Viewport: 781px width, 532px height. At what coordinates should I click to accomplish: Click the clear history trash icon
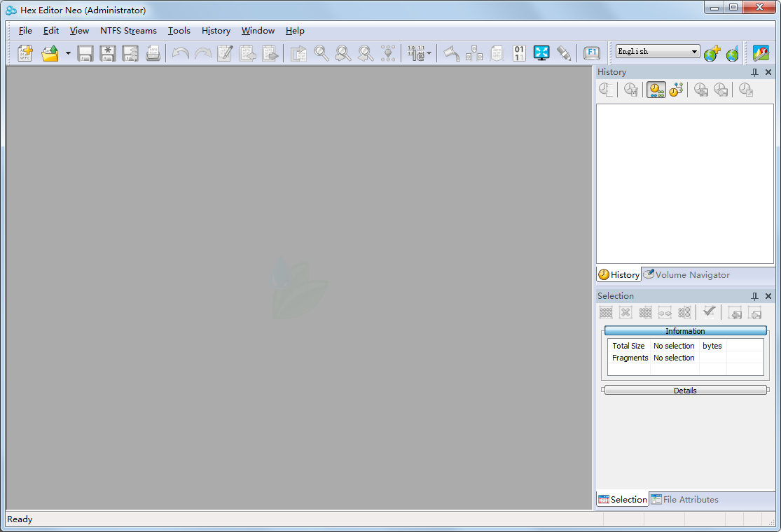630,90
